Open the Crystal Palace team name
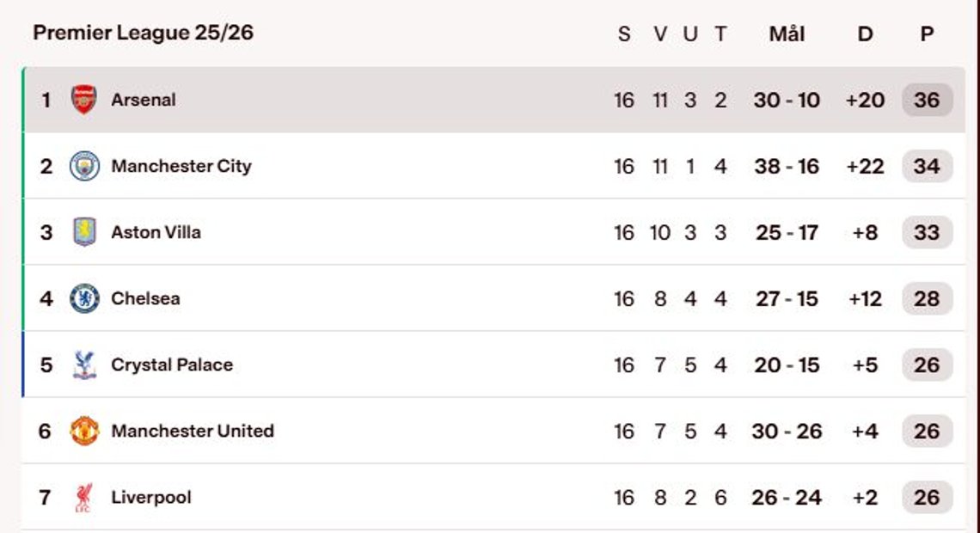The width and height of the screenshot is (980, 533). (172, 365)
